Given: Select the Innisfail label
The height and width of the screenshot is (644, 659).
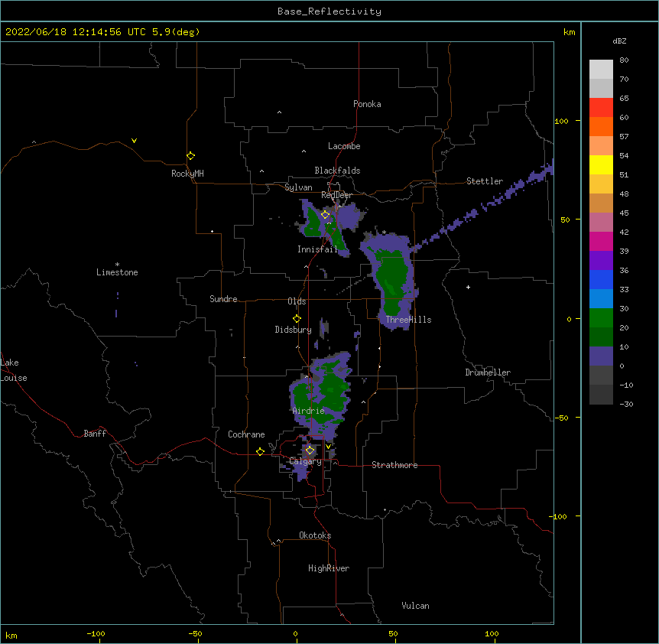Looking at the screenshot, I should click(317, 249).
